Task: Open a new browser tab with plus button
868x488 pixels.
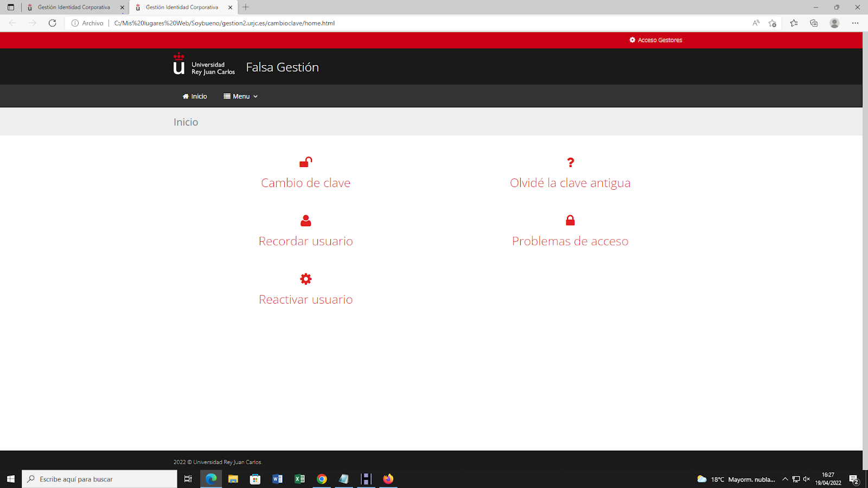Action: tap(246, 7)
